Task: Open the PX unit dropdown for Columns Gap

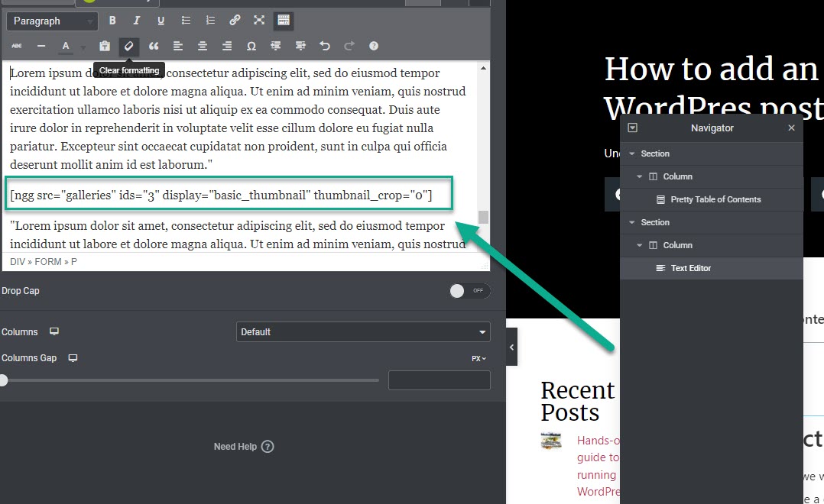Action: click(478, 357)
